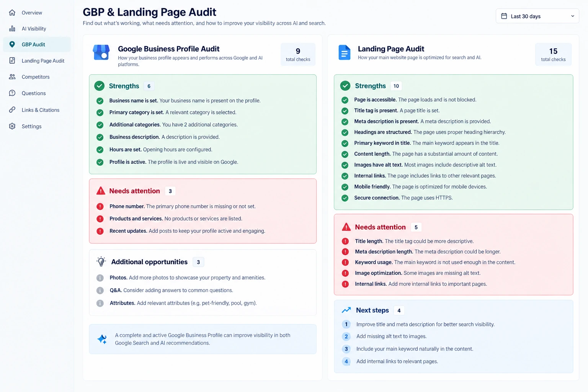Click the GBP Strengths count badge showing 6
The image size is (588, 392).
pos(149,86)
